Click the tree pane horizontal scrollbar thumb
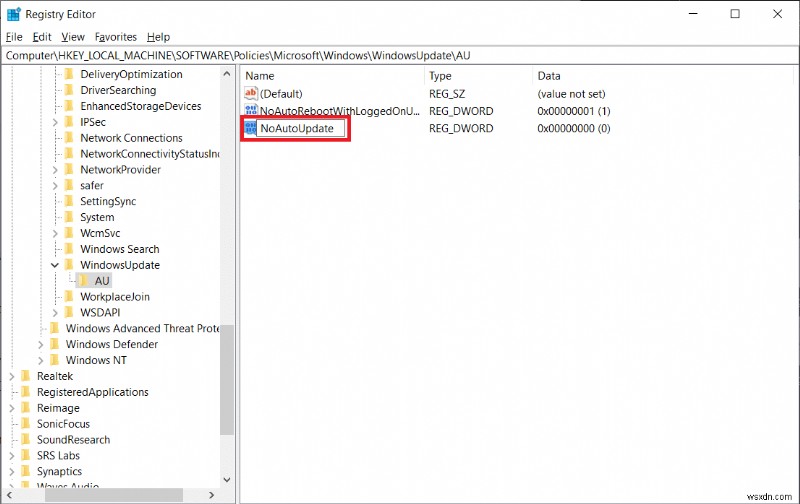800x504 pixels. pos(113,495)
